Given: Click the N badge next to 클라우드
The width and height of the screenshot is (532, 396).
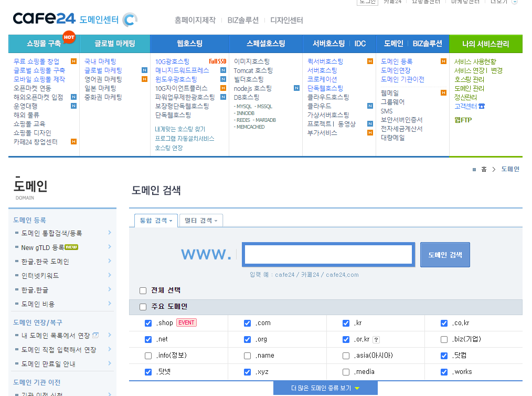Looking at the screenshot, I should [x=370, y=106].
